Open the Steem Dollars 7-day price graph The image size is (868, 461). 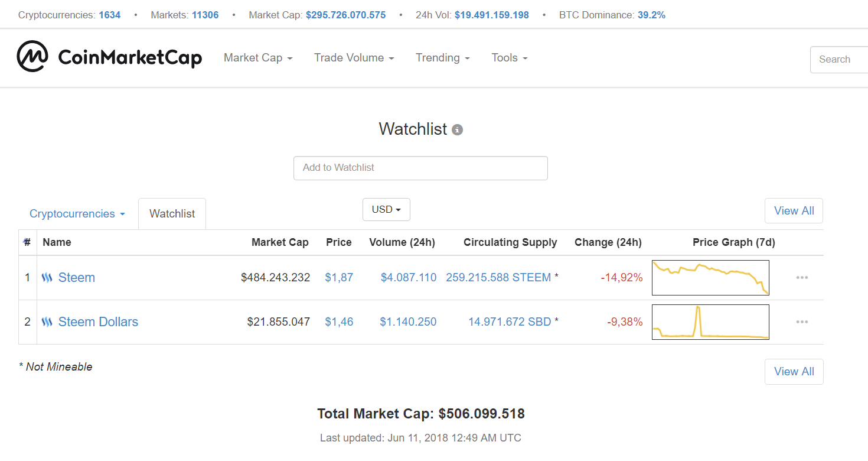(x=710, y=322)
